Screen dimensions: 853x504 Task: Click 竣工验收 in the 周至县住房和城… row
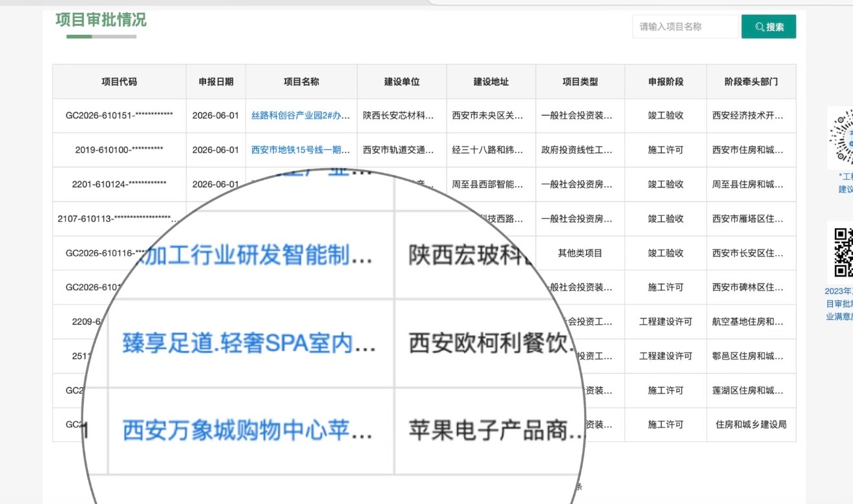pyautogui.click(x=666, y=184)
